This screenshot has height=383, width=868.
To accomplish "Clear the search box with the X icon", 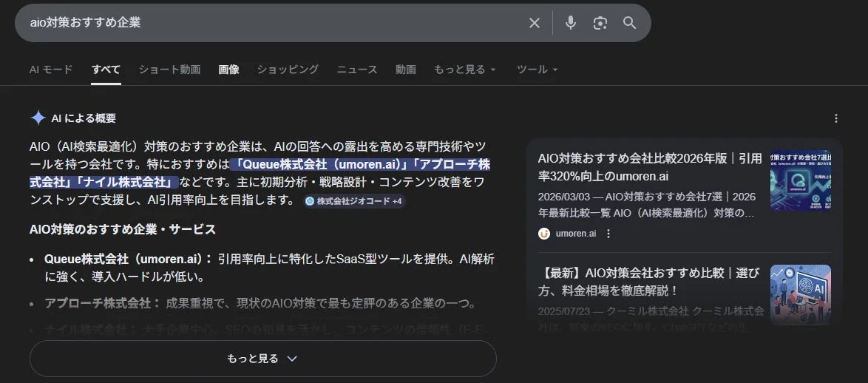I will pyautogui.click(x=535, y=23).
